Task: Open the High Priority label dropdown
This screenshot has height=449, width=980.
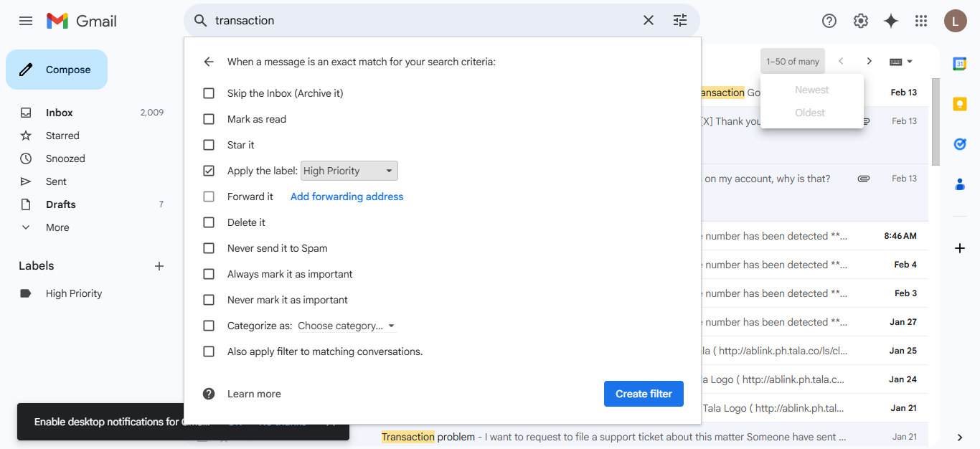Action: tap(349, 171)
